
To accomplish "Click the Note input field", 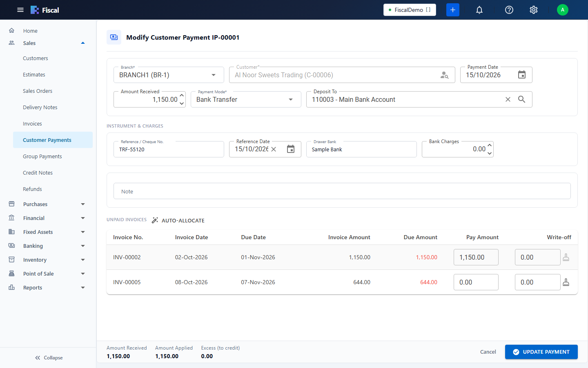I will (342, 191).
